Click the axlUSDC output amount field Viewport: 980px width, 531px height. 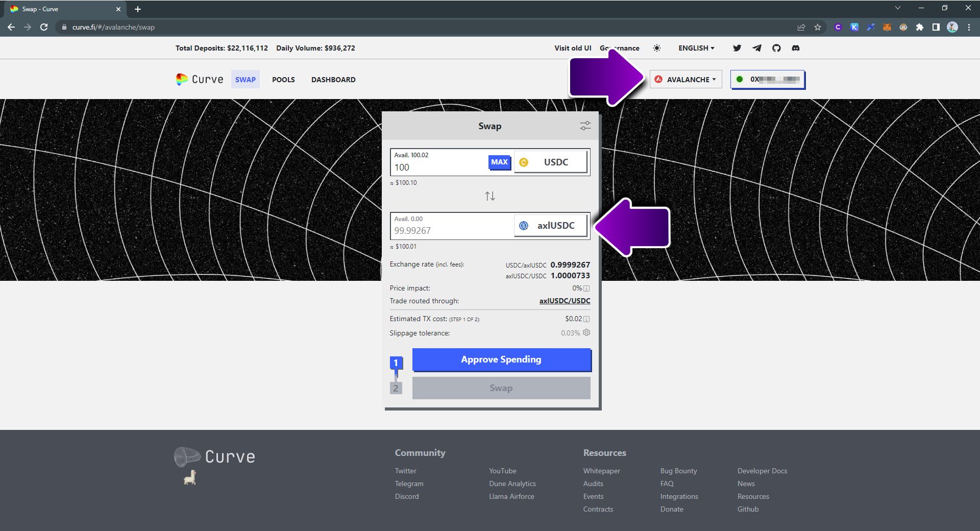click(452, 231)
